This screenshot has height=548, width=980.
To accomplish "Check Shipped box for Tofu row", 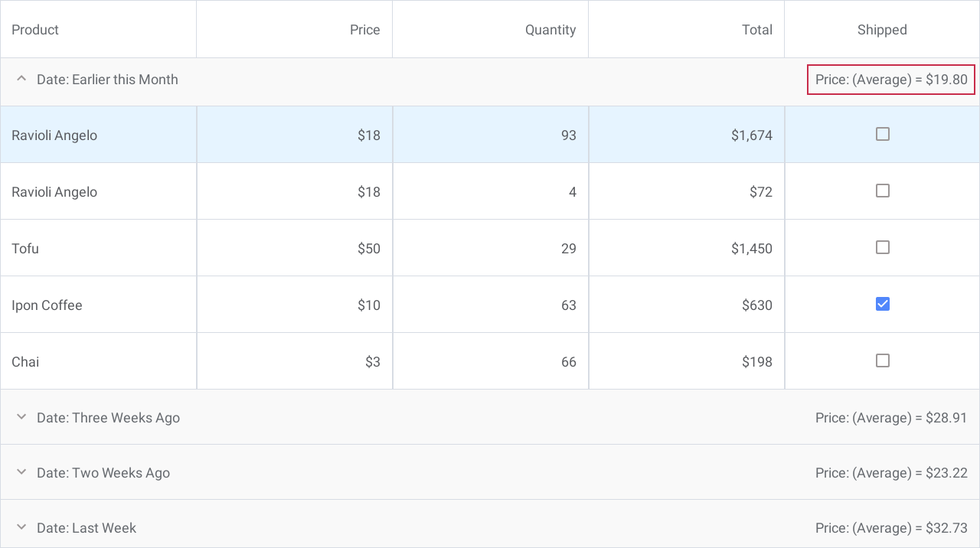I will (x=882, y=247).
